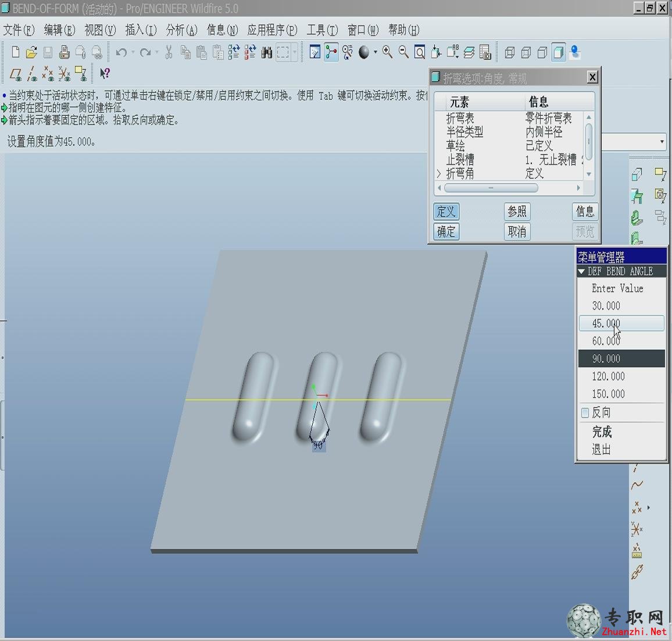The image size is (672, 641).
Task: Open the appearance gallery dropdown arrow
Action: pyautogui.click(x=376, y=52)
